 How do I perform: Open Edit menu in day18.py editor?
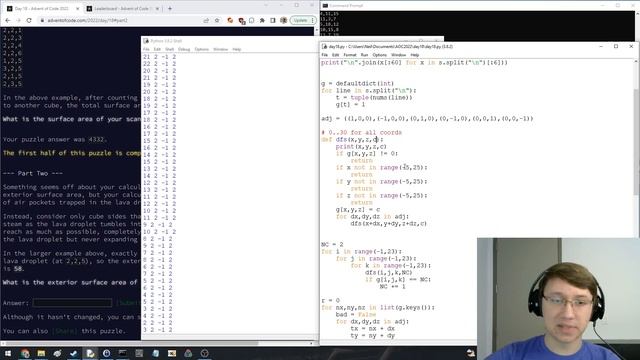336,55
